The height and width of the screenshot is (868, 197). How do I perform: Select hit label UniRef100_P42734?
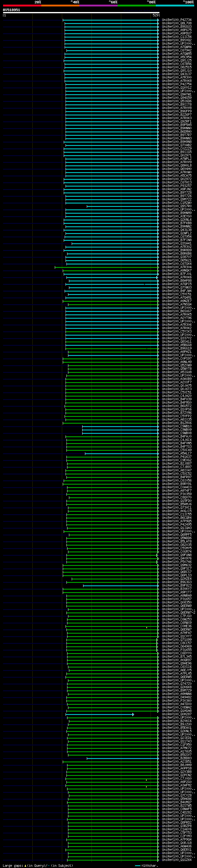click(177, 20)
